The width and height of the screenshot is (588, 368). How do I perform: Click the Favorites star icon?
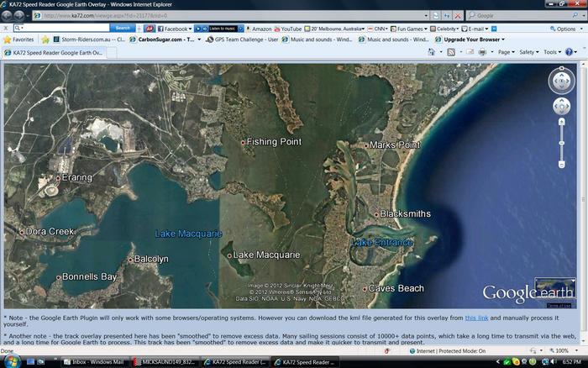8,39
